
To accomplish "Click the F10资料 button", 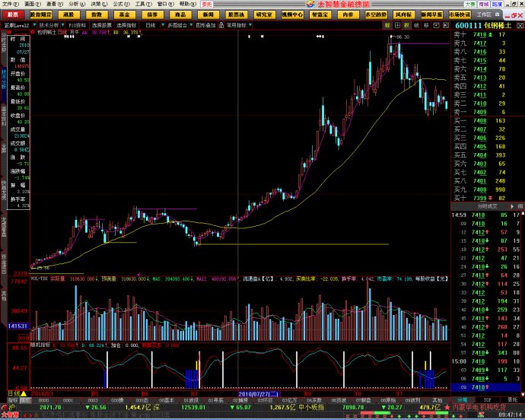I will [76, 25].
